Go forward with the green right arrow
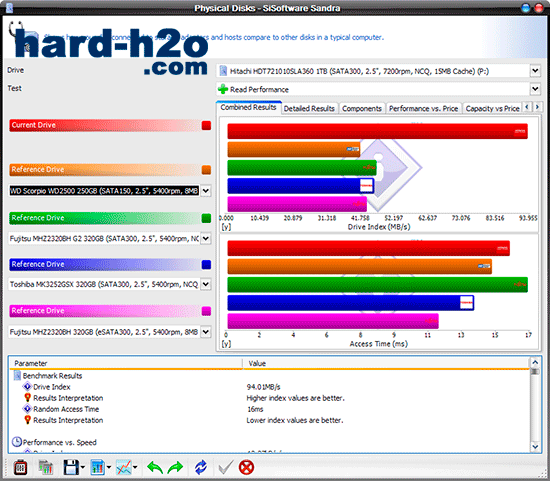 (175, 468)
